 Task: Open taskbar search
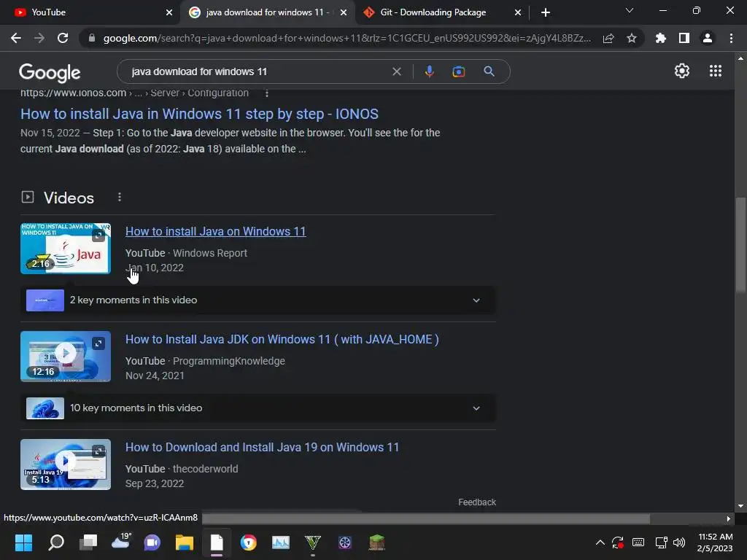click(x=56, y=542)
